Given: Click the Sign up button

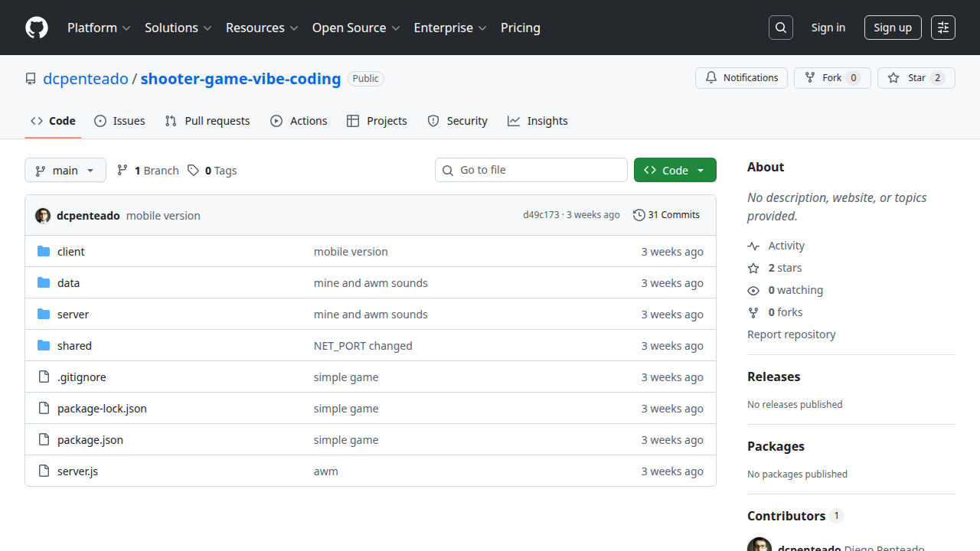Looking at the screenshot, I should (893, 28).
